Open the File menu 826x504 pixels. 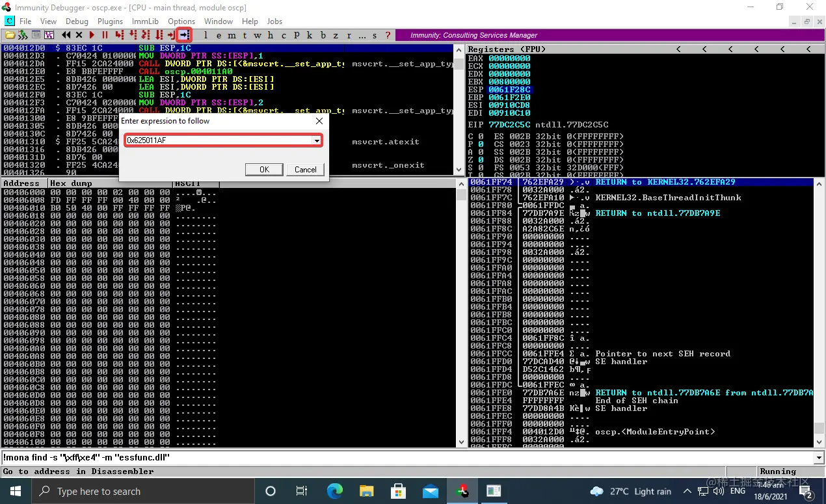[x=25, y=21]
